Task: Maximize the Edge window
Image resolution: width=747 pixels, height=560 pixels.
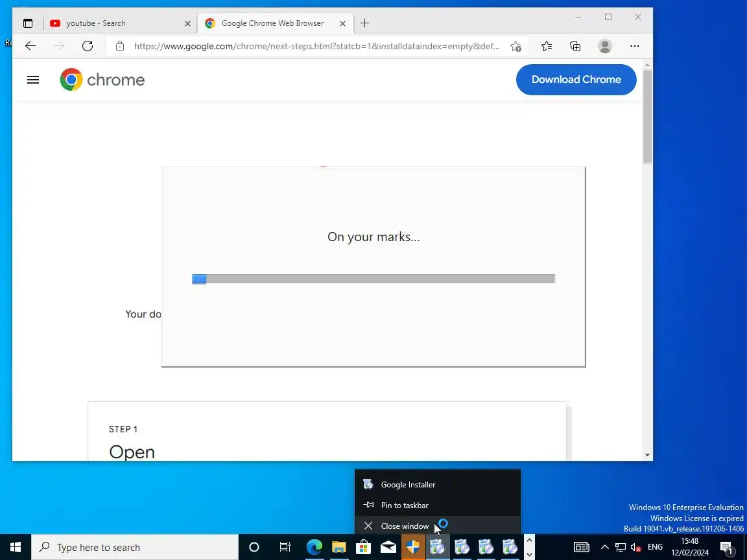Action: pos(608,17)
